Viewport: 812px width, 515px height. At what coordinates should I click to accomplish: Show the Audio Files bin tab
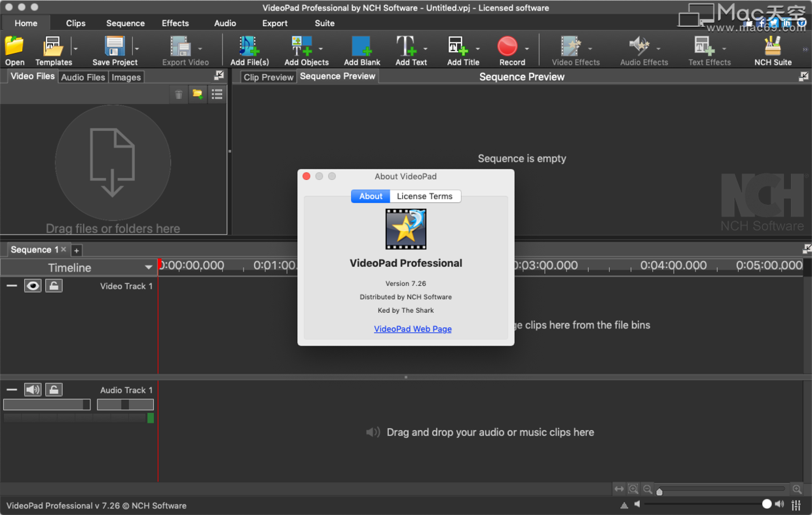[x=83, y=77]
